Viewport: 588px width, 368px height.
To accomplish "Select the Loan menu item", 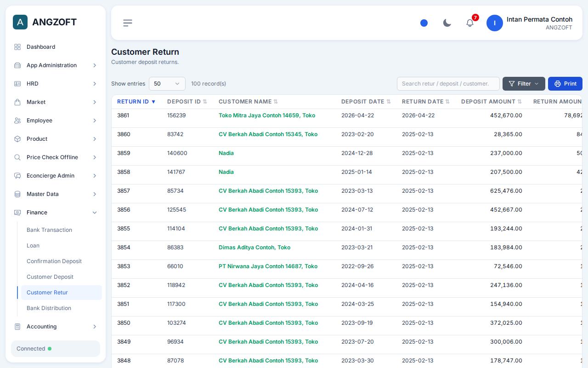I will 62,246.
